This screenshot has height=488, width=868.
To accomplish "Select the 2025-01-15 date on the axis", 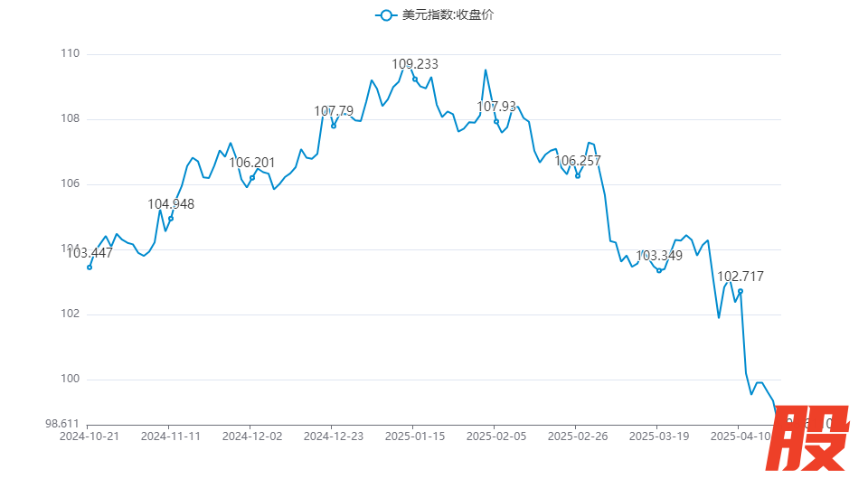I will pyautogui.click(x=415, y=436).
